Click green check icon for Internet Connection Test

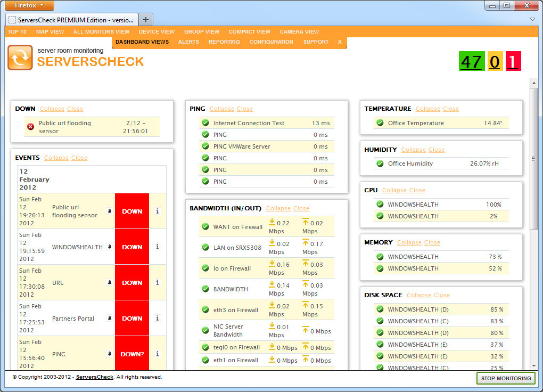pyautogui.click(x=205, y=123)
